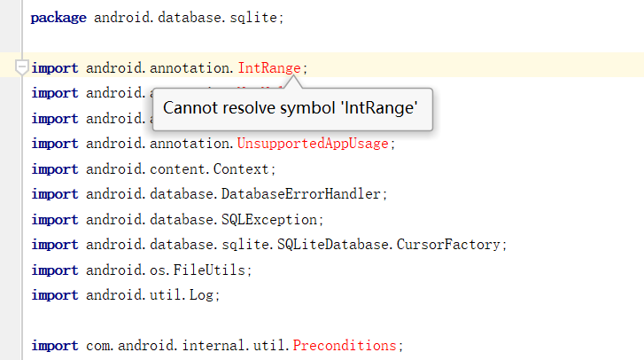Click FileUtils in android.os import
The width and height of the screenshot is (644, 360).
pyautogui.click(x=209, y=270)
